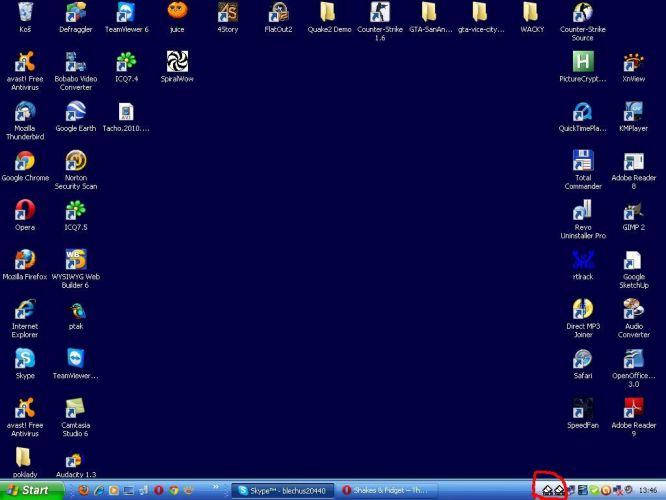666x500 pixels.
Task: Open the gta-vice-city... folder
Action: (481, 17)
